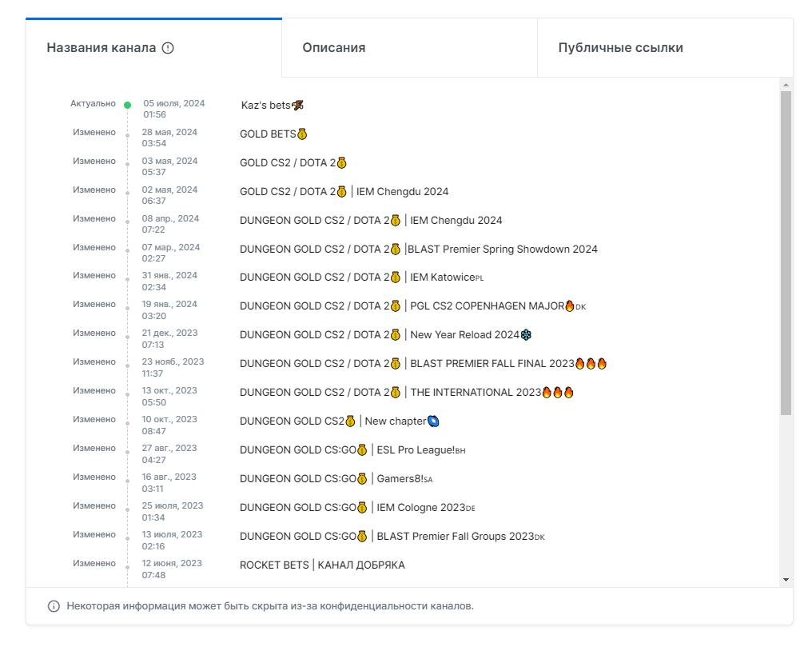
Task: Click the snowflake emoji after New Year Reload 2024
Action: [x=526, y=334]
